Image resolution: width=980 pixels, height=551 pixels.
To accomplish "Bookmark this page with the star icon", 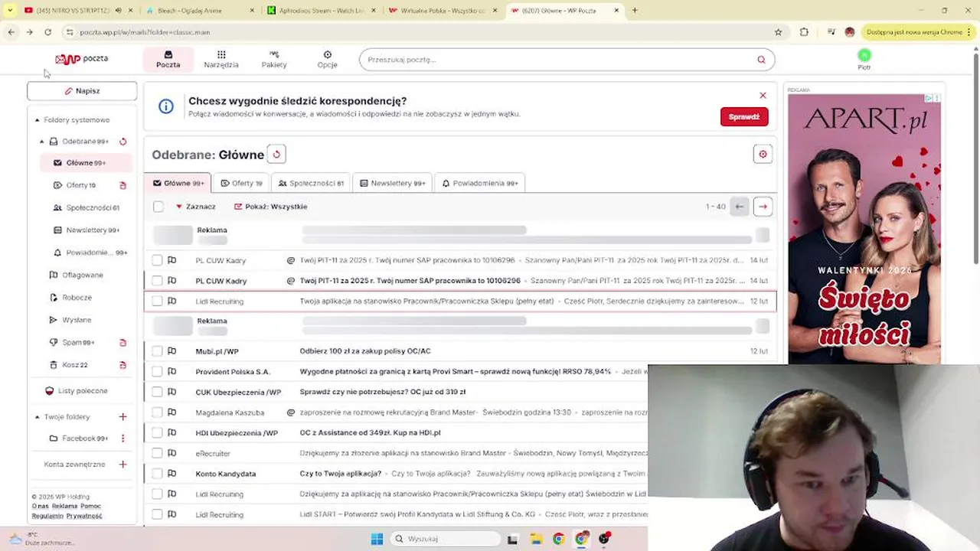I will coord(778,32).
